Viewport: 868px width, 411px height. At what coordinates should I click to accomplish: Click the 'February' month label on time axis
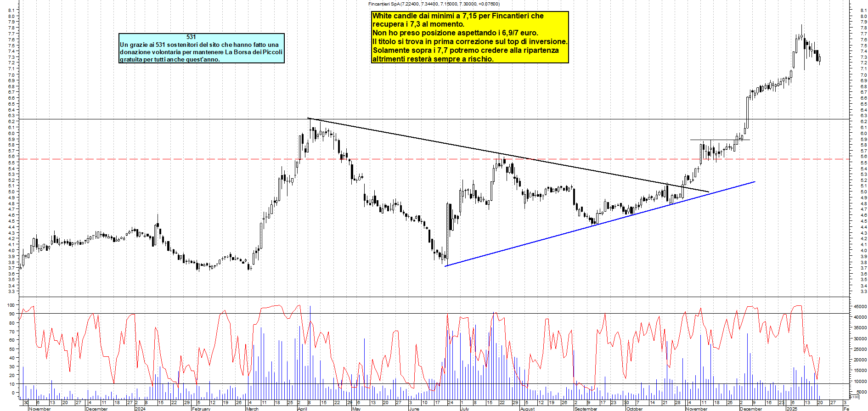coord(201,409)
